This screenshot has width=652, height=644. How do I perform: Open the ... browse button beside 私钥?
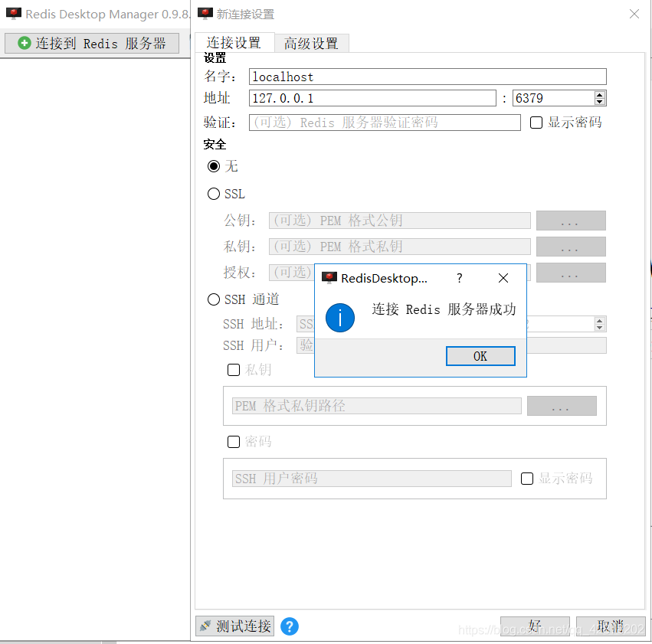(x=570, y=246)
